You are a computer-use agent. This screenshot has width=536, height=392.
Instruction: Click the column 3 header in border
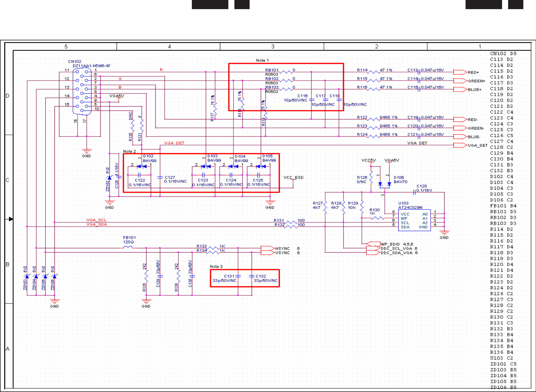tap(272, 46)
